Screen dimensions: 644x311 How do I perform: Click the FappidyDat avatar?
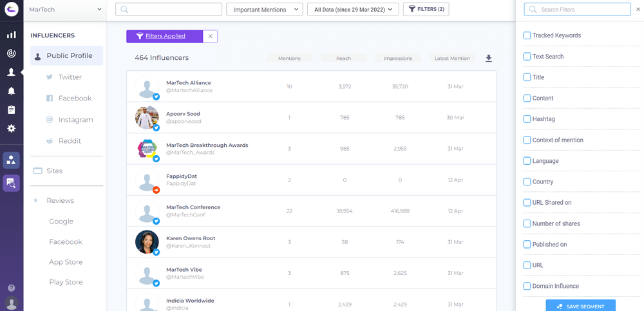tap(147, 180)
